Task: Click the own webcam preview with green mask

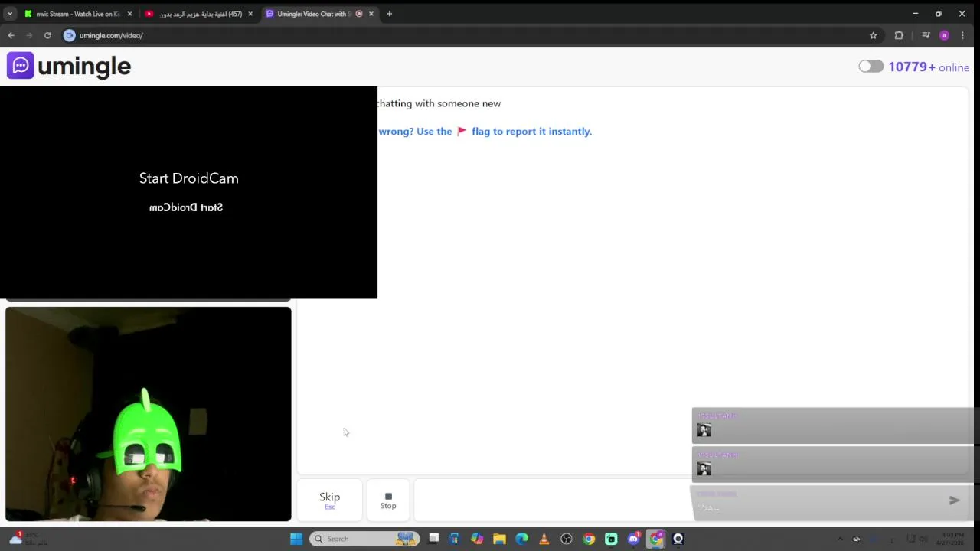Action: coord(148,414)
